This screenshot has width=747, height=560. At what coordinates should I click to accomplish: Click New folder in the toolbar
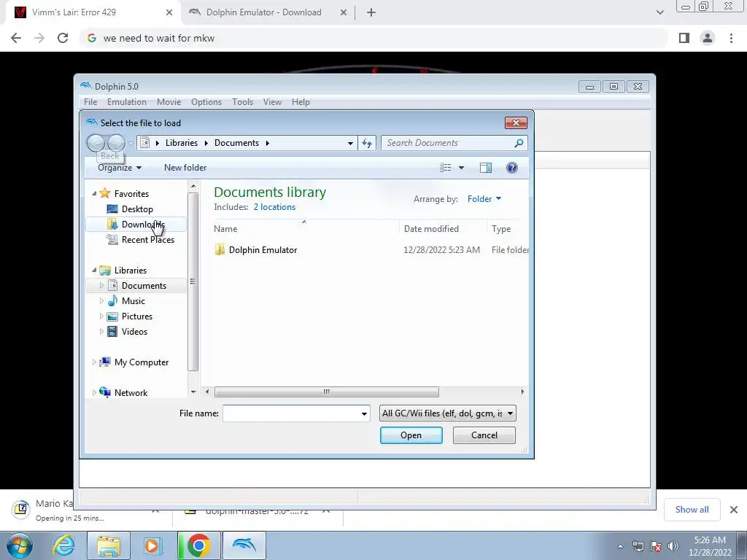point(185,168)
